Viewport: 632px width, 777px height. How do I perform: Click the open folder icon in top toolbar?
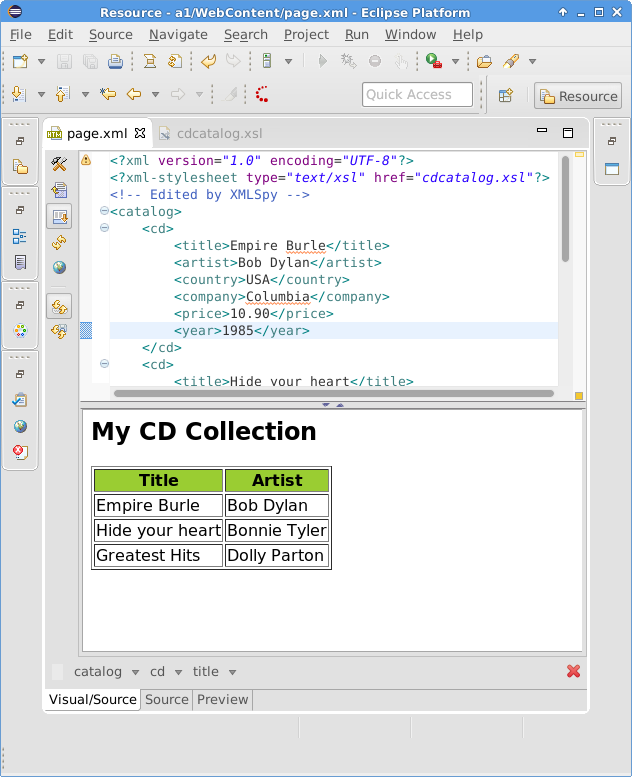[x=485, y=61]
